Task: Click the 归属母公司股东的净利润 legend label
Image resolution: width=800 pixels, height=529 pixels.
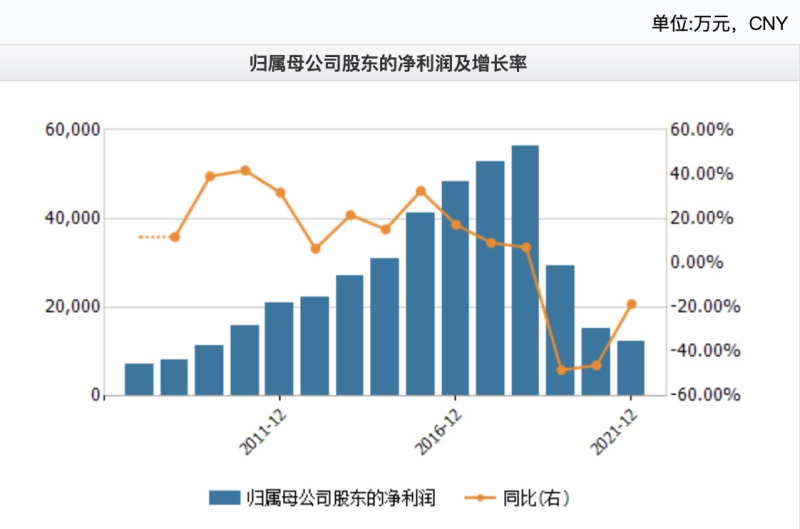Action: coord(341,498)
